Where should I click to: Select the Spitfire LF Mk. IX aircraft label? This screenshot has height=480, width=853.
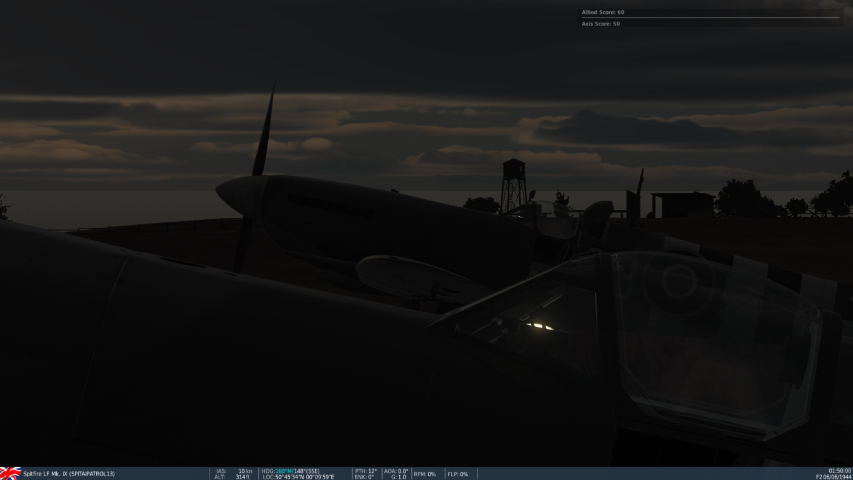click(69, 474)
